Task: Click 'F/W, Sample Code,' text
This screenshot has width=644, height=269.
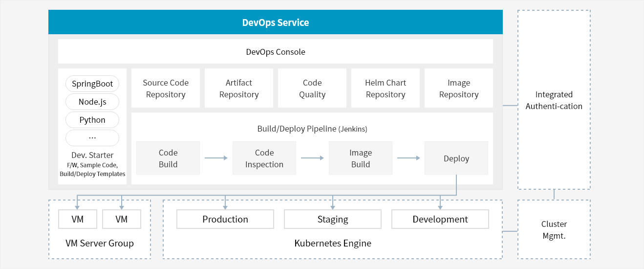Action: click(x=92, y=165)
